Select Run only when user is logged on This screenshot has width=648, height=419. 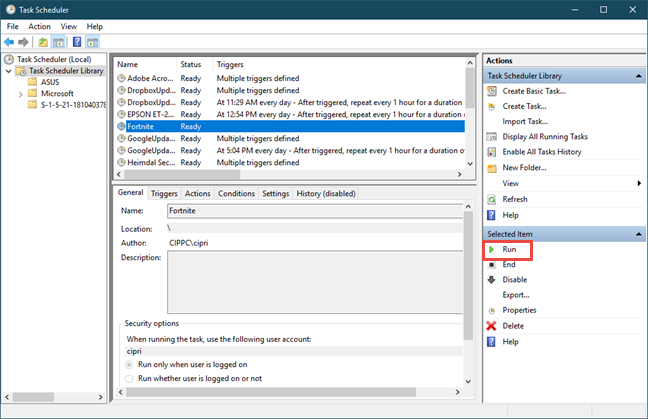pyautogui.click(x=129, y=365)
